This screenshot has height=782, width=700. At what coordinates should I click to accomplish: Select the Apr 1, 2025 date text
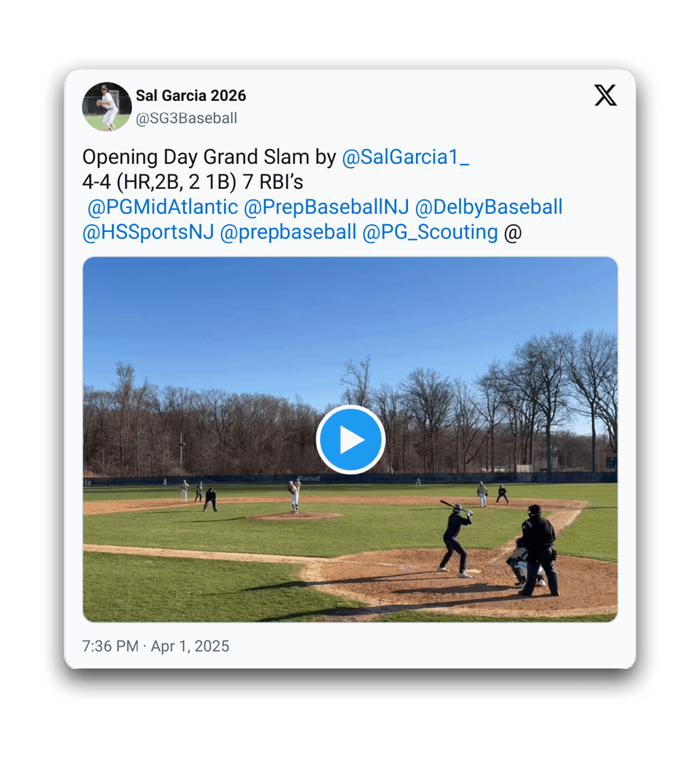click(x=190, y=646)
